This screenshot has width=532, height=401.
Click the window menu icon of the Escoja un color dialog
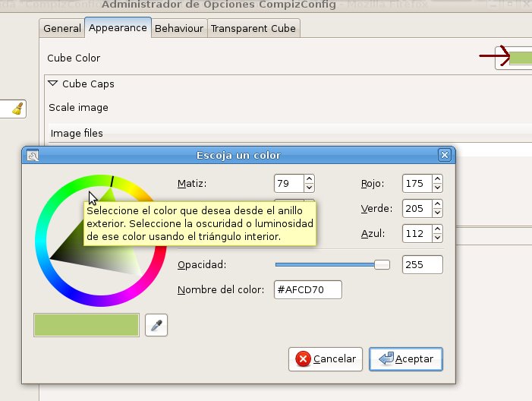(x=33, y=155)
